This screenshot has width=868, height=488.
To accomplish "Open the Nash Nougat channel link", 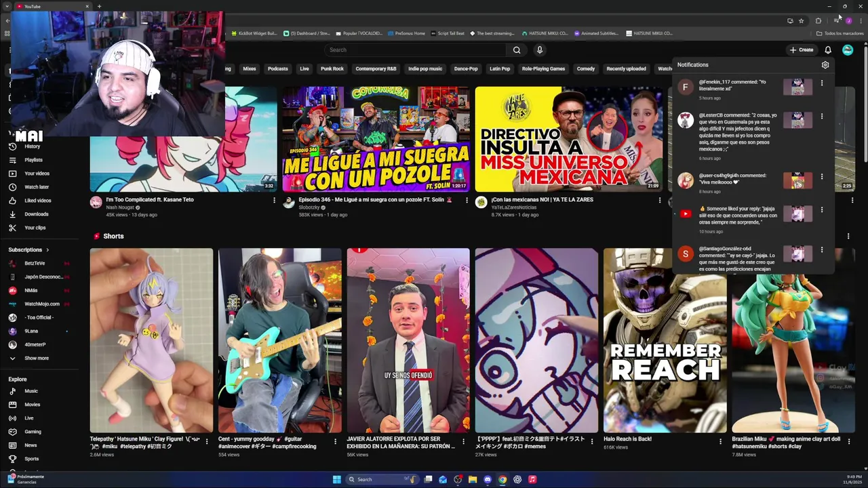I will click(x=120, y=208).
